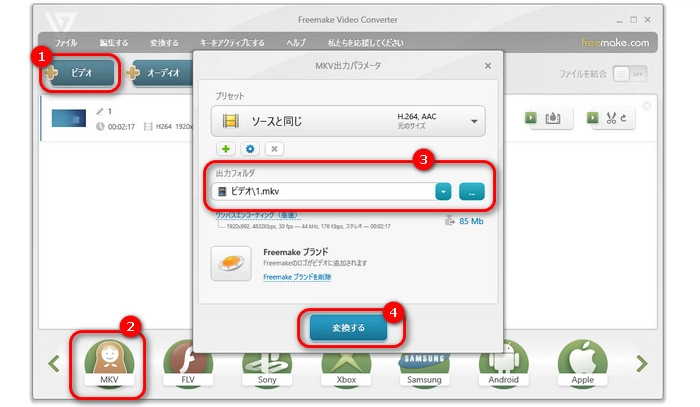Viewport: 700px width, 407px height.
Task: Open the 私たちを応援してください menu
Action: click(x=365, y=43)
